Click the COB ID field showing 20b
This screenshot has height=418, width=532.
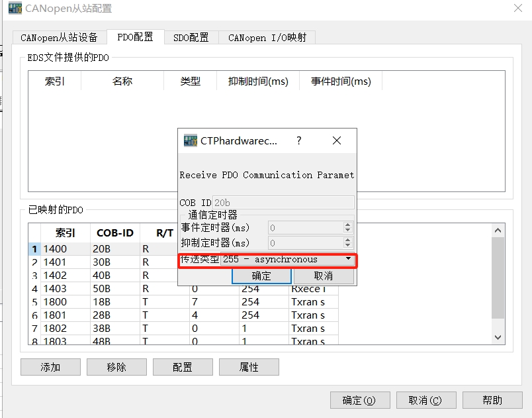pyautogui.click(x=283, y=203)
